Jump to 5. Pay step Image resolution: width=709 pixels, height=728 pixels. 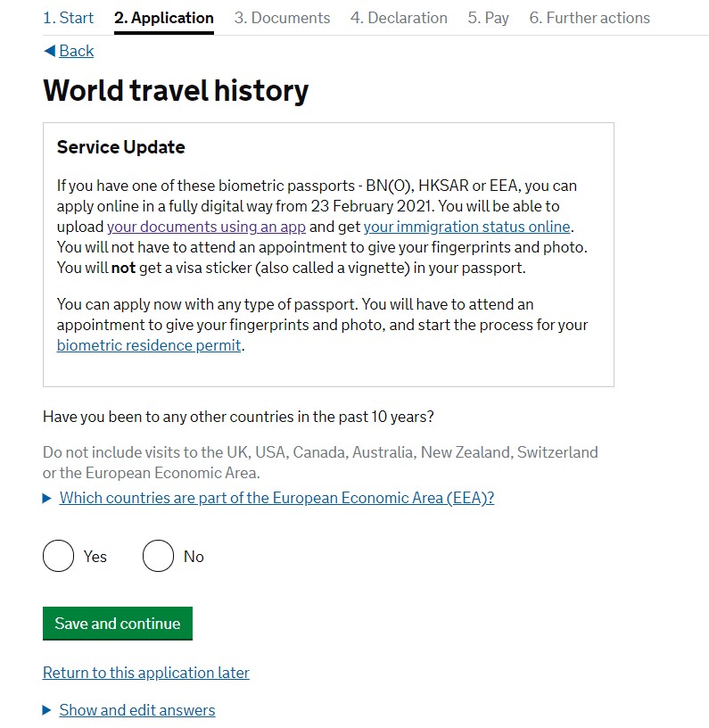coord(488,18)
